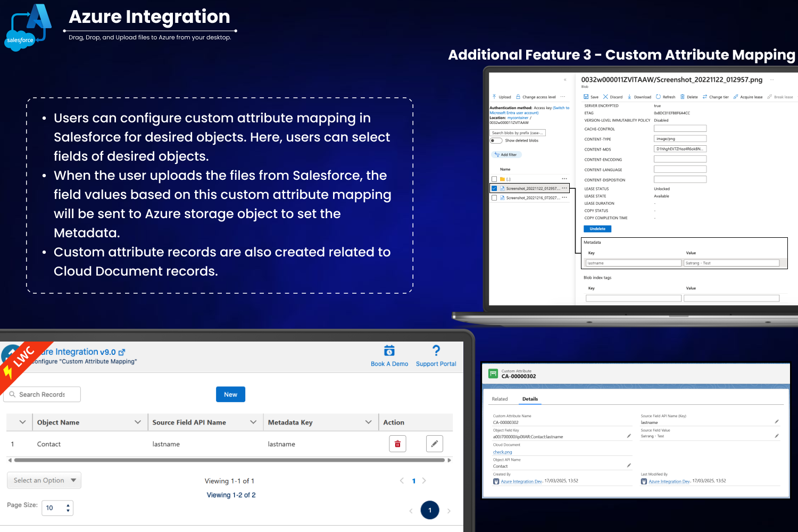Check the Screenshot_20221216 blob checkbox
The height and width of the screenshot is (532, 798).
pos(494,197)
